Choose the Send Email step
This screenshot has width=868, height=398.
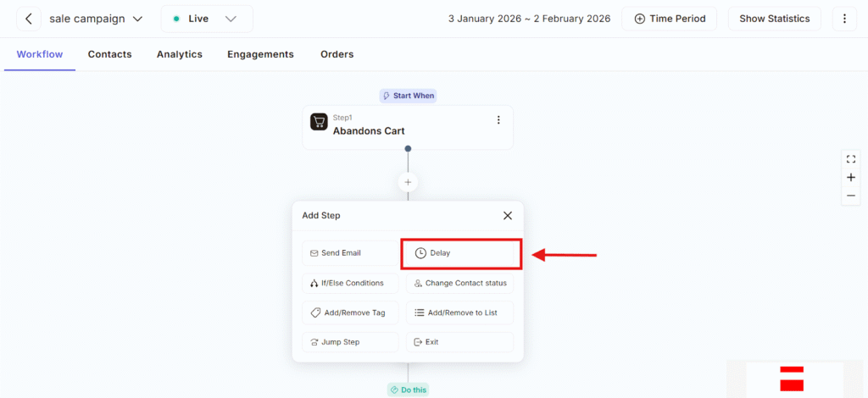tap(350, 253)
